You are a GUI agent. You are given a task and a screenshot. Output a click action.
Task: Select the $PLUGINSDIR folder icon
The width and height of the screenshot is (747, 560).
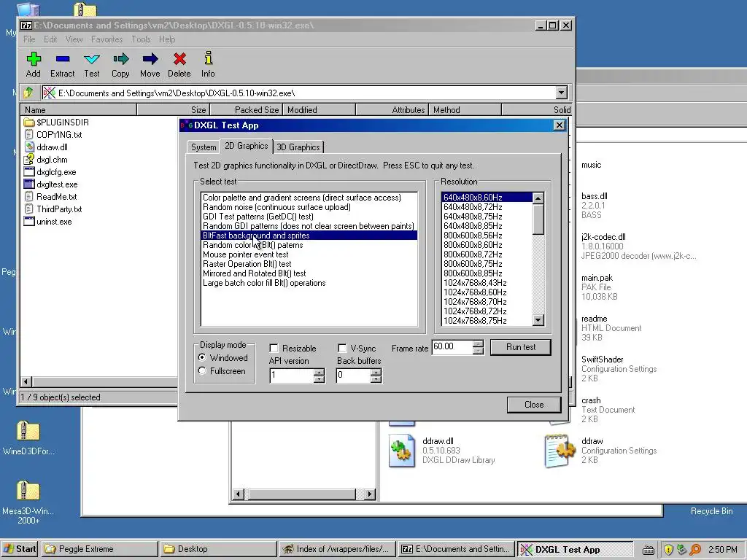tap(29, 122)
